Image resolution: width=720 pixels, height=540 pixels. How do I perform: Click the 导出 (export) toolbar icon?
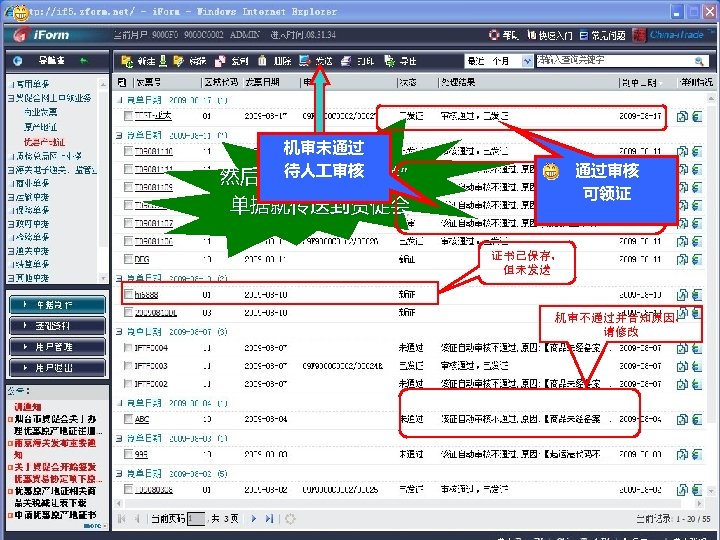tap(389, 61)
